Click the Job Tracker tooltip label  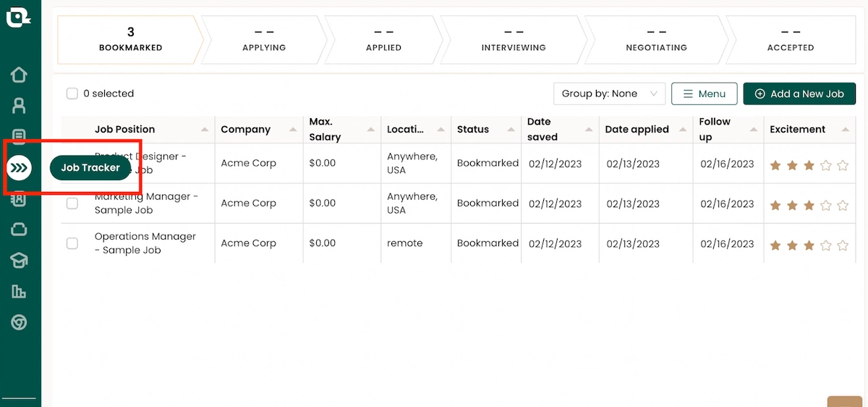pyautogui.click(x=90, y=168)
